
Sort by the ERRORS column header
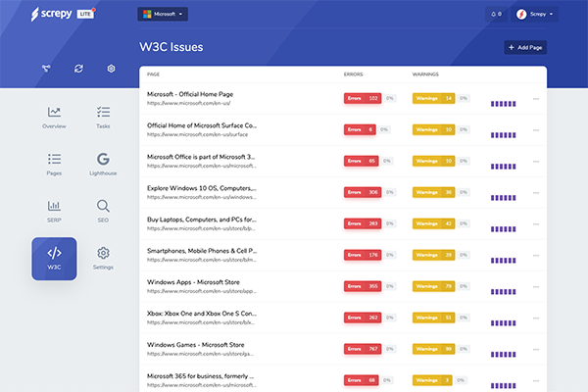tap(353, 74)
